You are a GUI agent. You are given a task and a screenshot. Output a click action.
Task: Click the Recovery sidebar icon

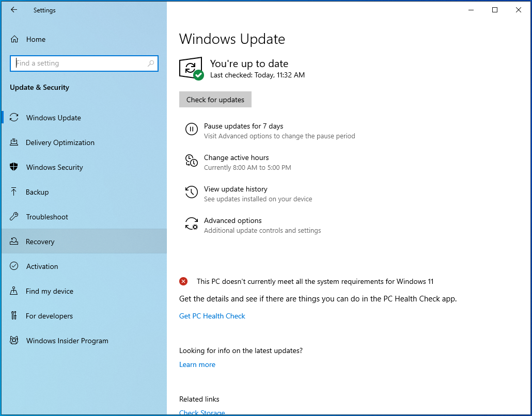(14, 242)
